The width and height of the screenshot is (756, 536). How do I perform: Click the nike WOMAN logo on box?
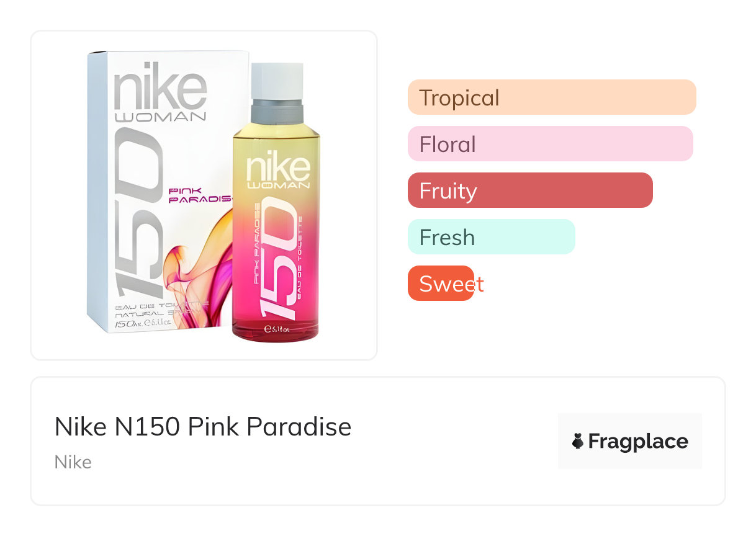160,92
